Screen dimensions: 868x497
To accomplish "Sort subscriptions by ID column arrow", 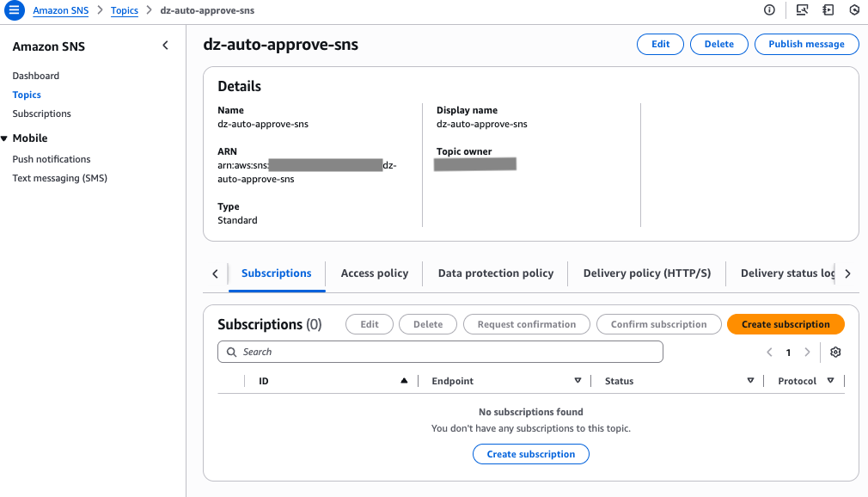I will click(404, 381).
